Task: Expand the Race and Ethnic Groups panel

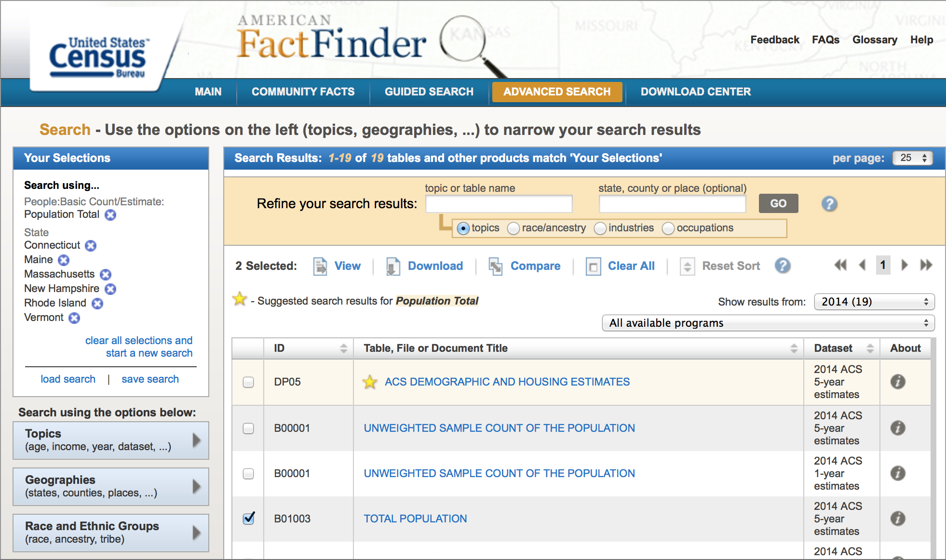Action: [x=111, y=533]
